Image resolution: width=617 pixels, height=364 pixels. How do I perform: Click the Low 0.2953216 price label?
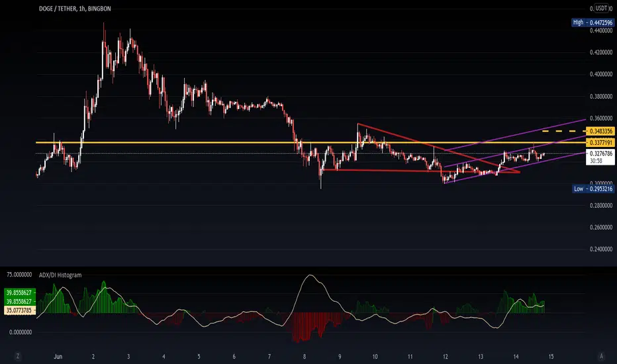(x=593, y=189)
